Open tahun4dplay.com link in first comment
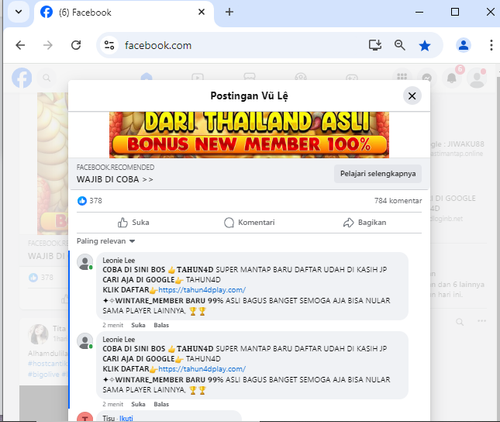Viewport: 500px width, 422px height. point(202,290)
